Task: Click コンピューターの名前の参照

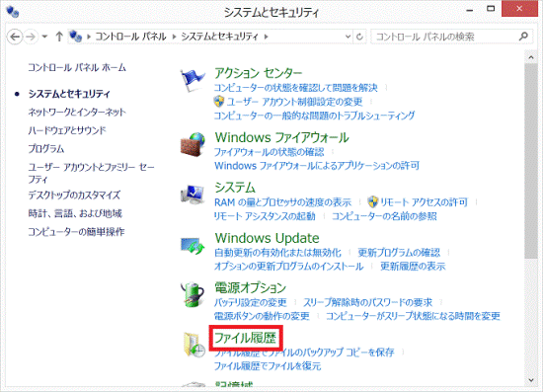Action: pyautogui.click(x=384, y=216)
